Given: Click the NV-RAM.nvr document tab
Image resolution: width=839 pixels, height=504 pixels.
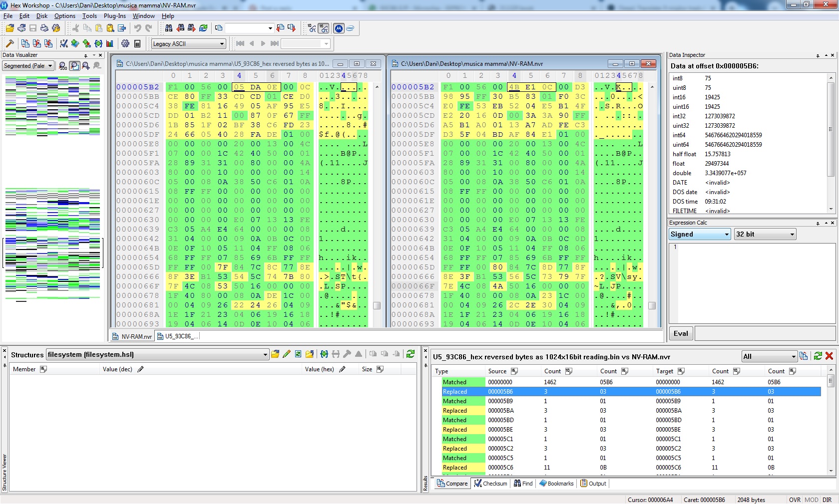Looking at the screenshot, I should coord(132,336).
